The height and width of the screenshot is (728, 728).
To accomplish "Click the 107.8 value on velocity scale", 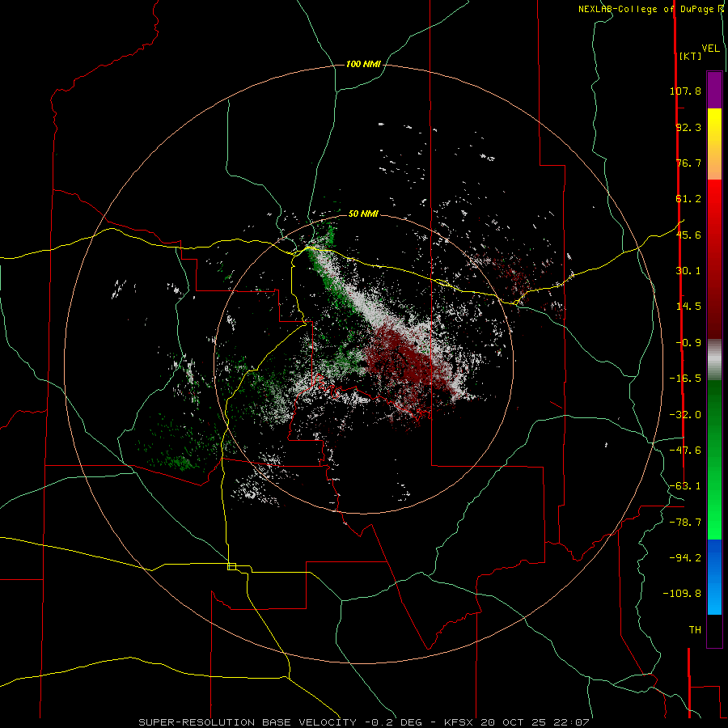I will (x=685, y=91).
